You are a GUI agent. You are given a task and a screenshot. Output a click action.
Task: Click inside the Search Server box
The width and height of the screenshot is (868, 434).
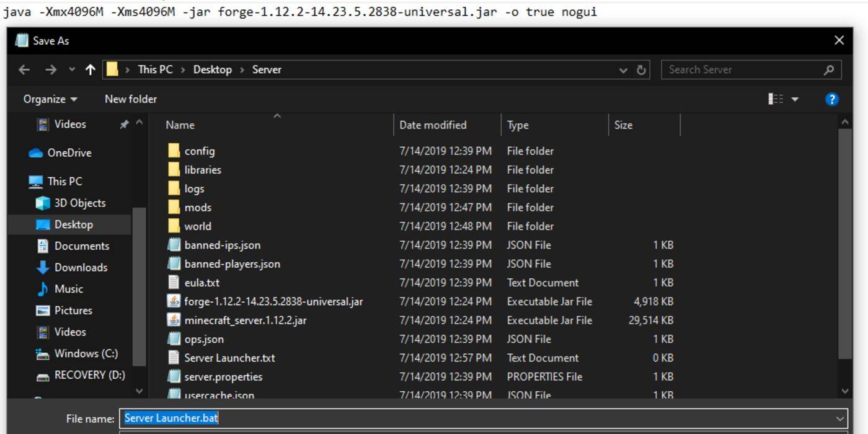732,69
